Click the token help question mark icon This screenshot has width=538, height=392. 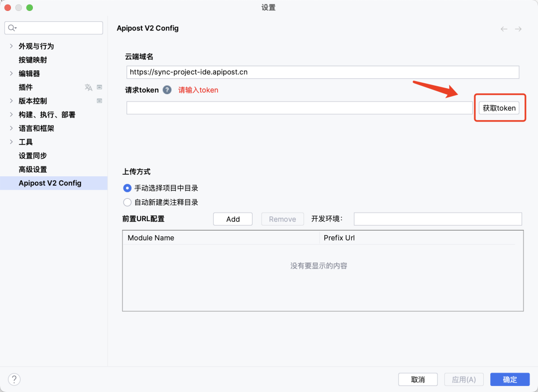(x=167, y=90)
